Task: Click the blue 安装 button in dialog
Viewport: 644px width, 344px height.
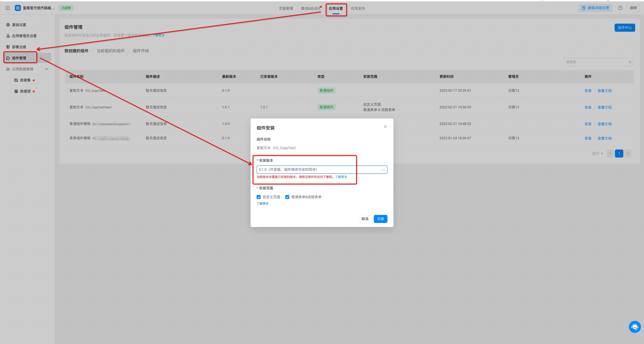Action: 380,219
